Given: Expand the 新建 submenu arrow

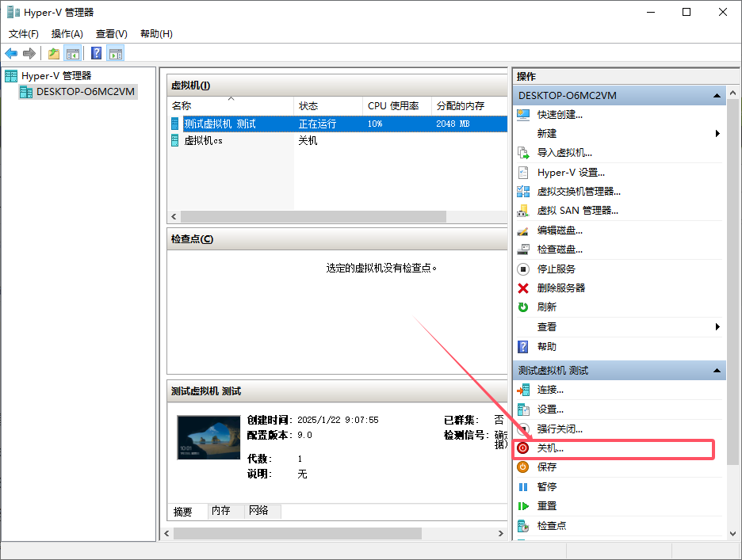Looking at the screenshot, I should (717, 133).
